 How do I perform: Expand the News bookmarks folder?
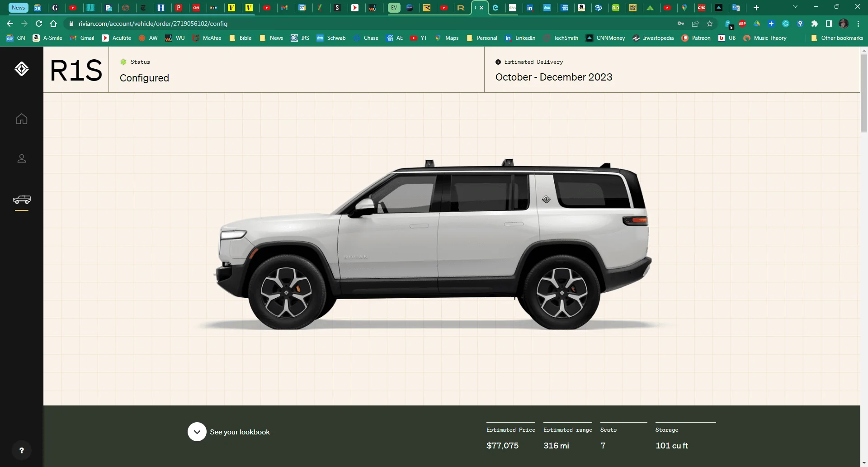(x=271, y=38)
